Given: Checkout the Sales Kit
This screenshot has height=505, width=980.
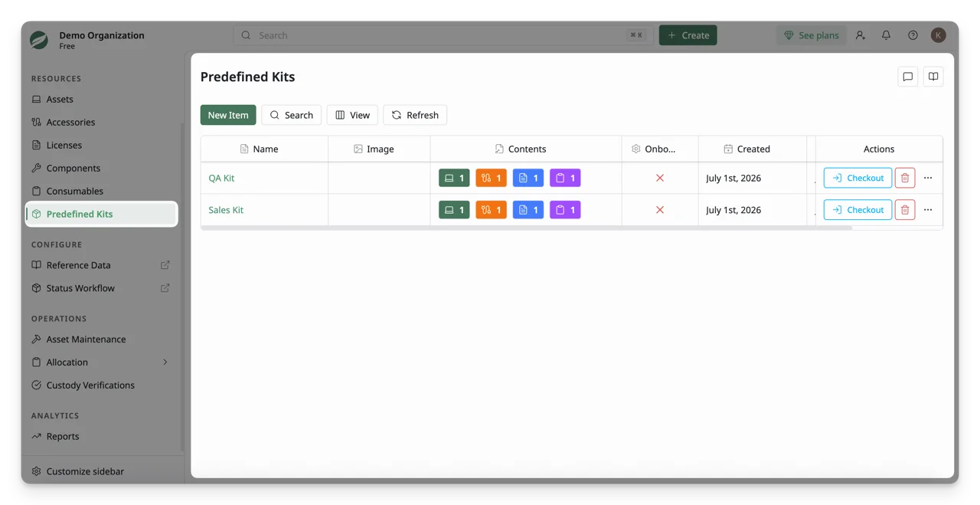Looking at the screenshot, I should (x=857, y=210).
